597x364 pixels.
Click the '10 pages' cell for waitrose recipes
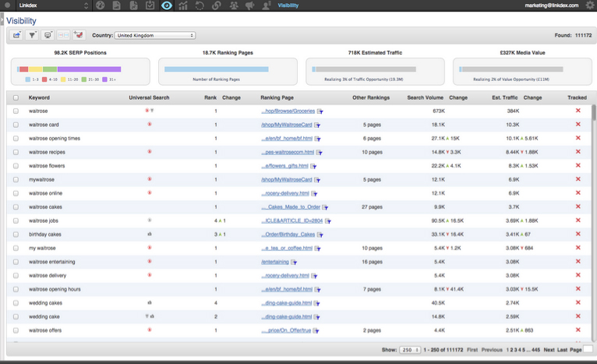[x=372, y=152]
